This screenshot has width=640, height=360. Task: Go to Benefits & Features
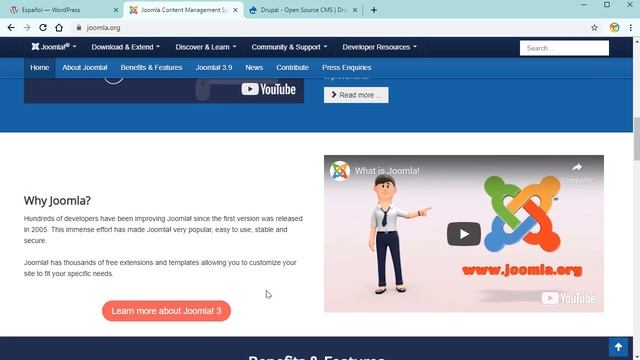point(151,68)
